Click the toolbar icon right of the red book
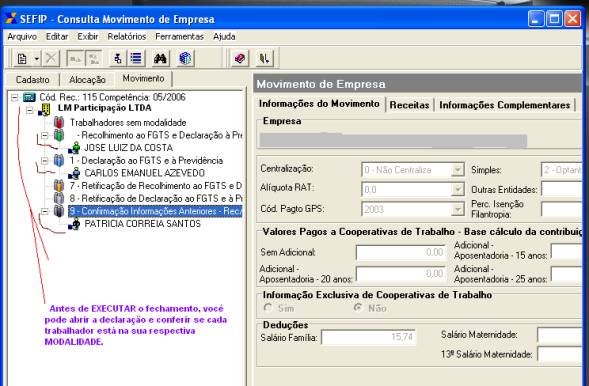Image resolution: width=589 pixels, height=386 pixels. (264, 59)
